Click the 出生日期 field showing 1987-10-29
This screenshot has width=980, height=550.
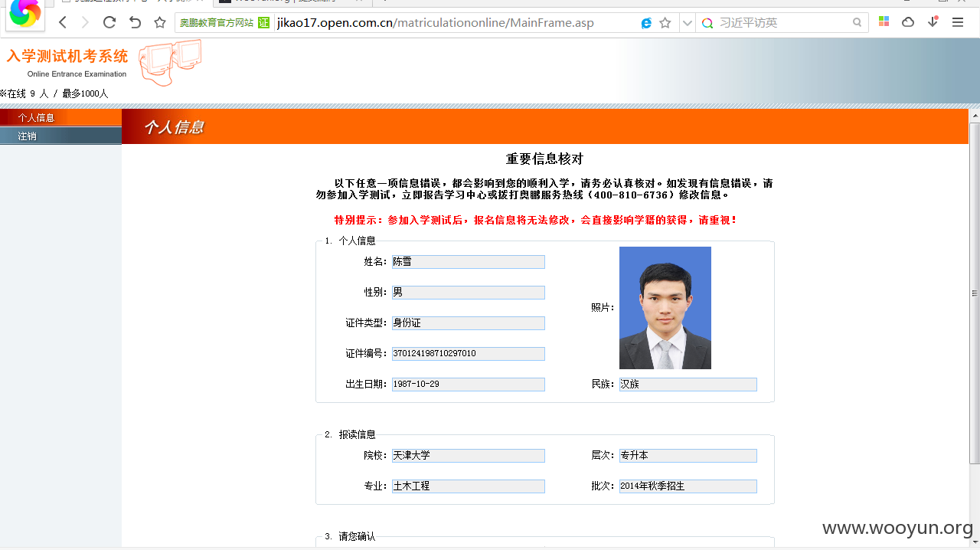point(469,385)
